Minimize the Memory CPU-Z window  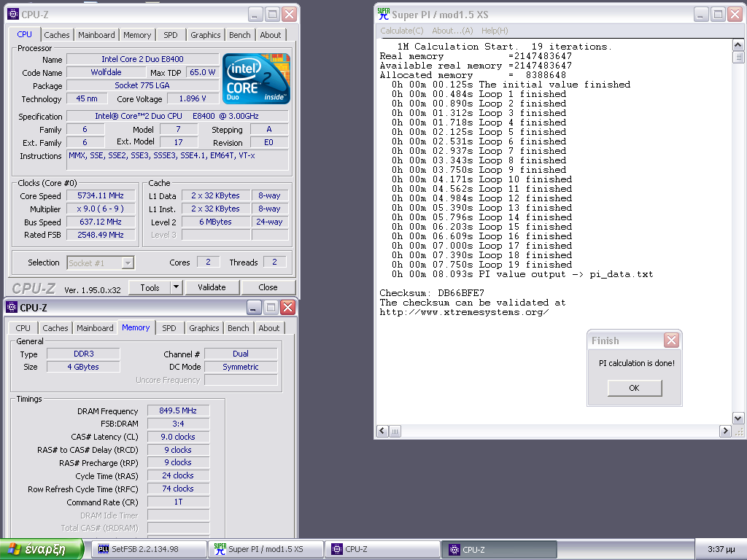tap(254, 308)
